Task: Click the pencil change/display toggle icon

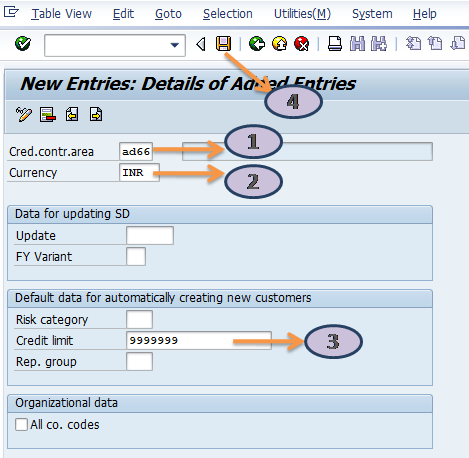Action: click(x=24, y=115)
